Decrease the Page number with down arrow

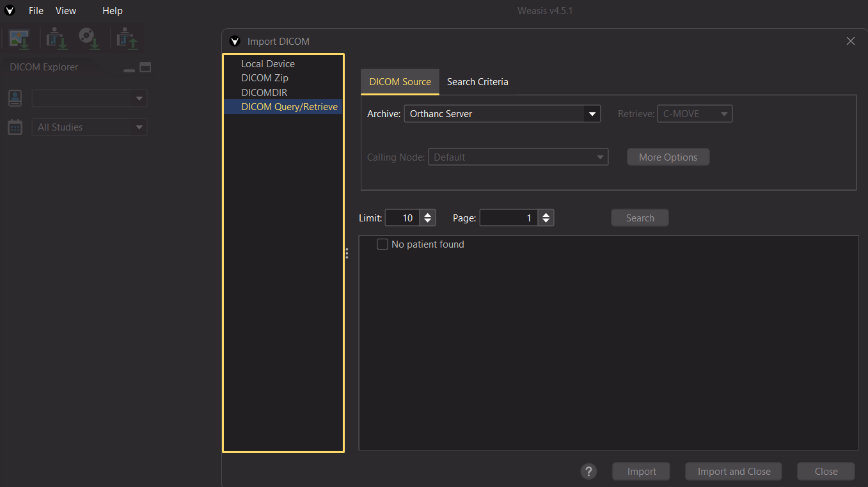click(546, 222)
